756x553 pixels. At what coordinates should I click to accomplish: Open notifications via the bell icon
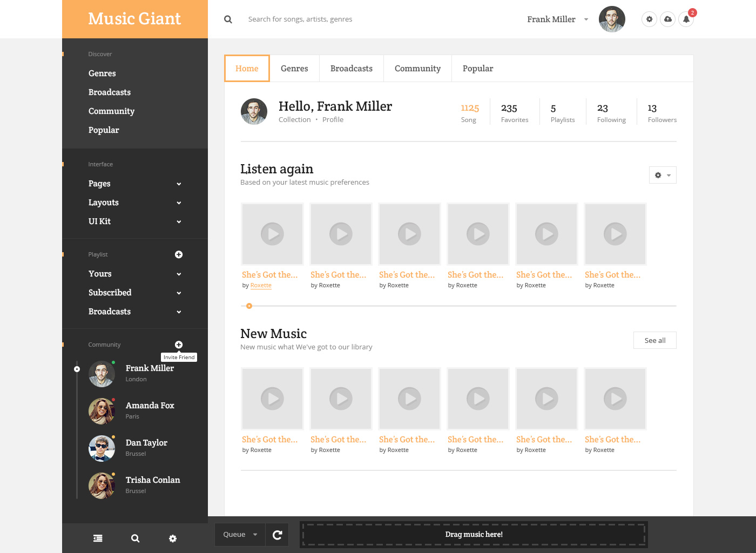tap(686, 19)
